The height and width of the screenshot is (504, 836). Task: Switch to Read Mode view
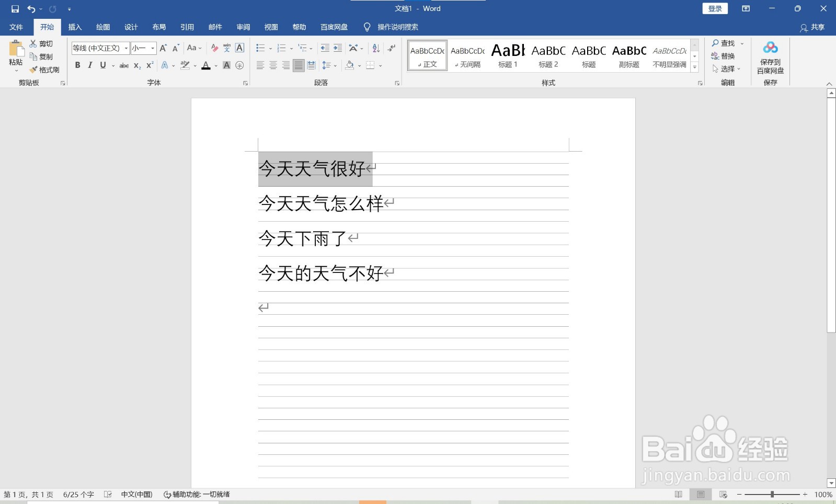coord(678,495)
